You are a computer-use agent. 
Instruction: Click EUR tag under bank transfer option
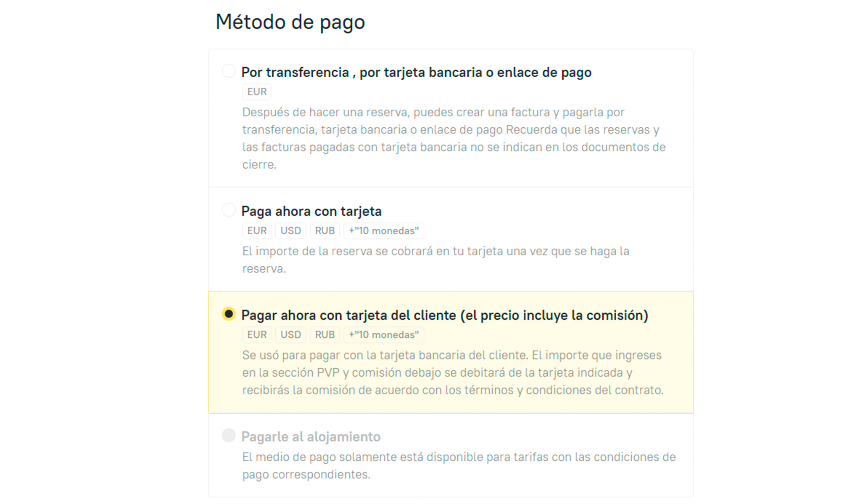click(257, 92)
